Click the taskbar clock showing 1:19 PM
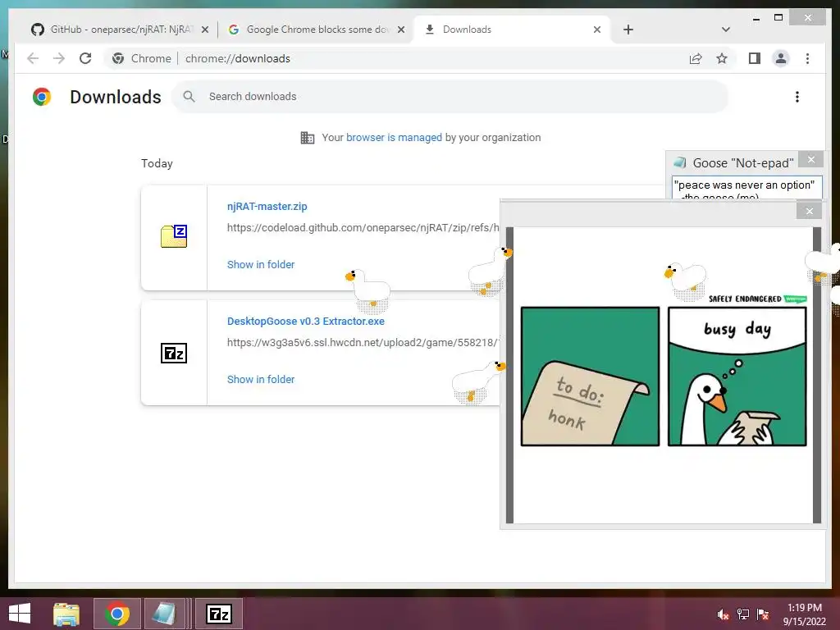Image resolution: width=840 pixels, height=630 pixels. click(x=804, y=614)
